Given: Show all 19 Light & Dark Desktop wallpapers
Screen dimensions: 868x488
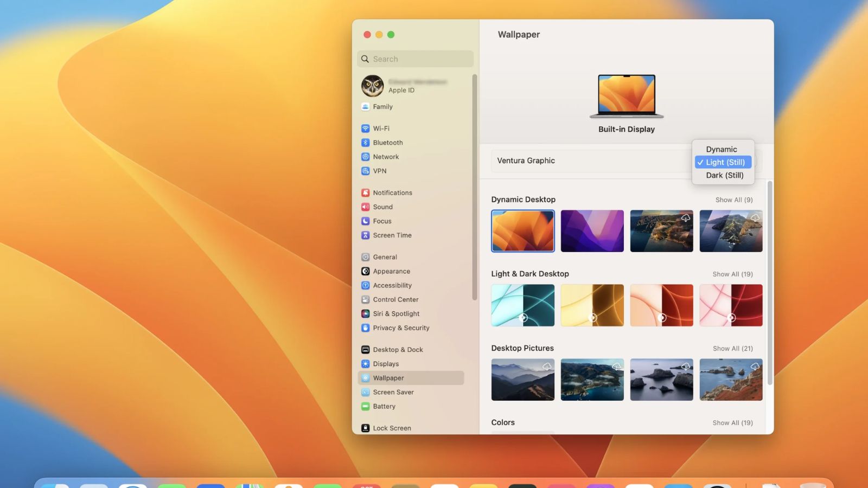Looking at the screenshot, I should pos(732,274).
